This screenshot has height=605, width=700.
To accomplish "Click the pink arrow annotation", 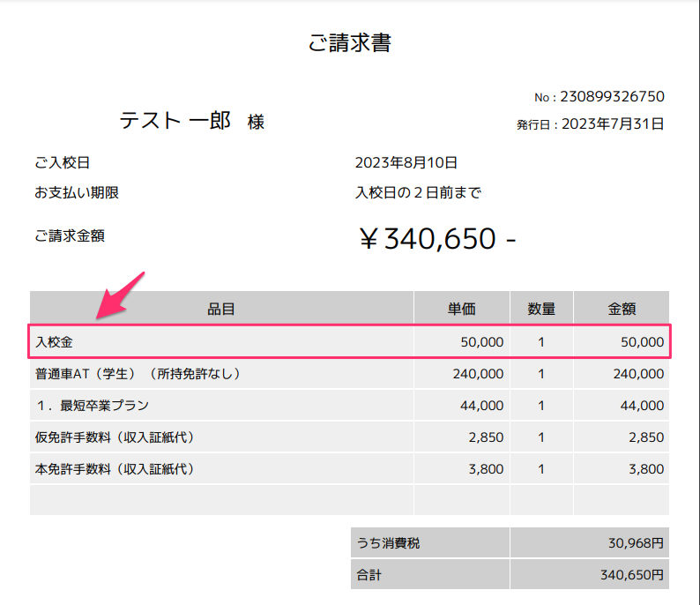I will click(x=119, y=296).
